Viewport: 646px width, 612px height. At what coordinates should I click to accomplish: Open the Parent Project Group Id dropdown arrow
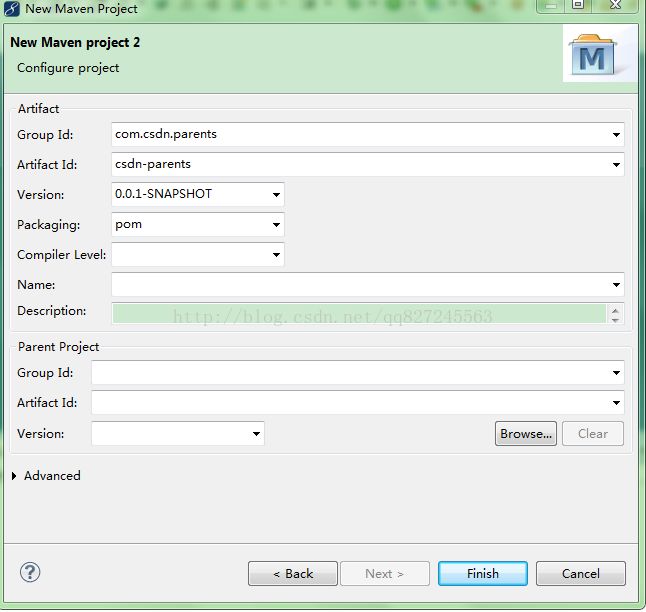(x=616, y=373)
